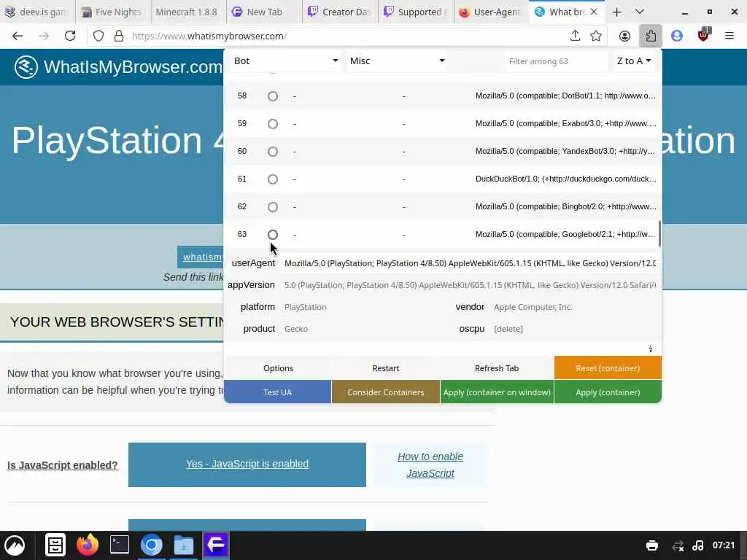Edit the appVersion text field

coord(470,285)
